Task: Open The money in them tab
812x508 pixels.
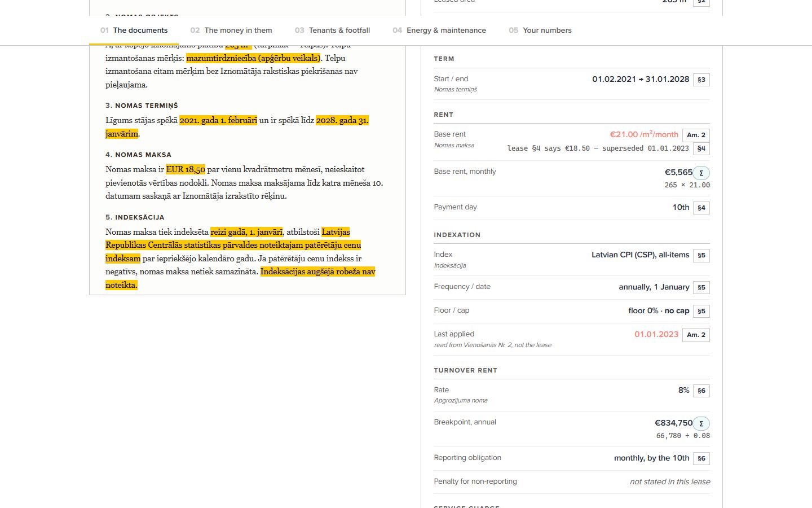Action: coord(231,30)
